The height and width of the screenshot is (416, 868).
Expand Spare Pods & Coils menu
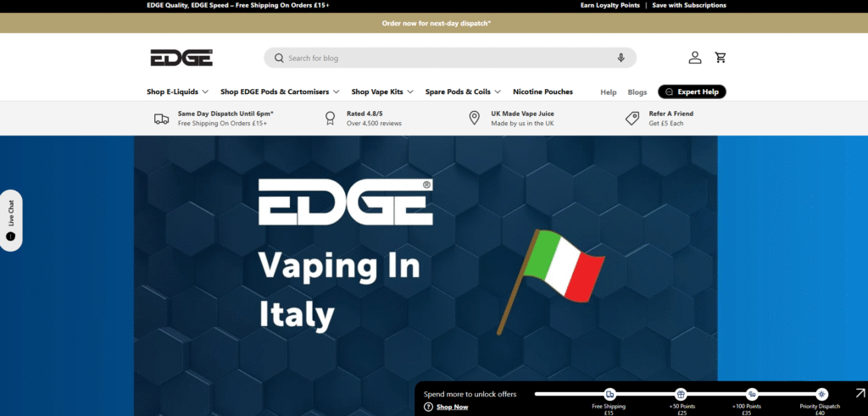(x=464, y=92)
